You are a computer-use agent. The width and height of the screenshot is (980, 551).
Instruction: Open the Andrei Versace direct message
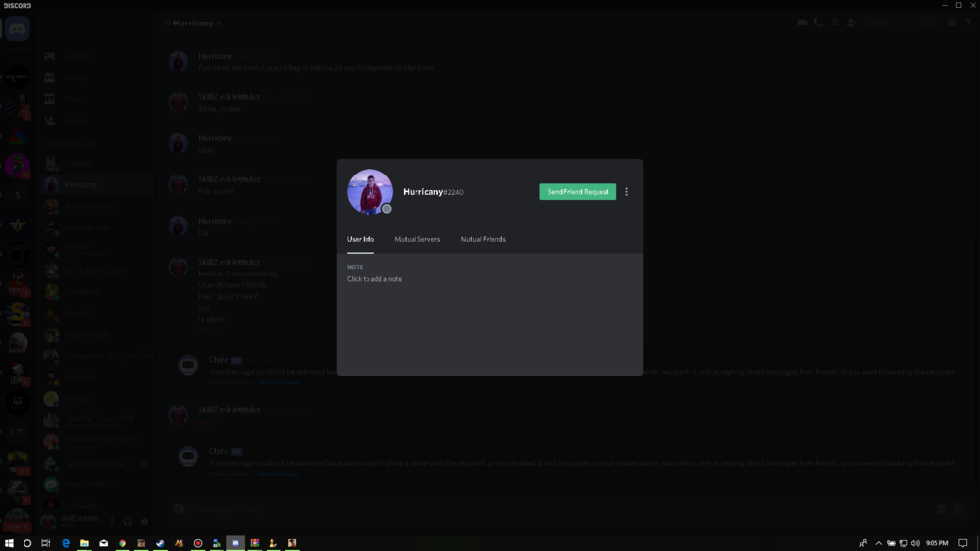(96, 206)
